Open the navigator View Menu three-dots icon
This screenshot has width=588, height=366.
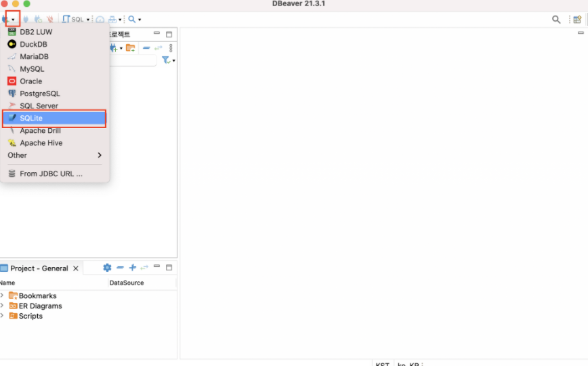[x=171, y=48]
